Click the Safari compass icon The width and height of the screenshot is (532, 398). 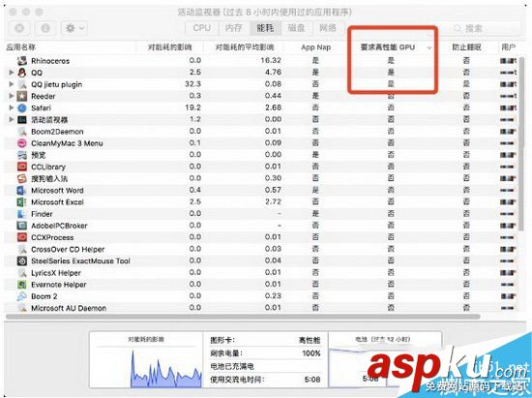[22, 107]
